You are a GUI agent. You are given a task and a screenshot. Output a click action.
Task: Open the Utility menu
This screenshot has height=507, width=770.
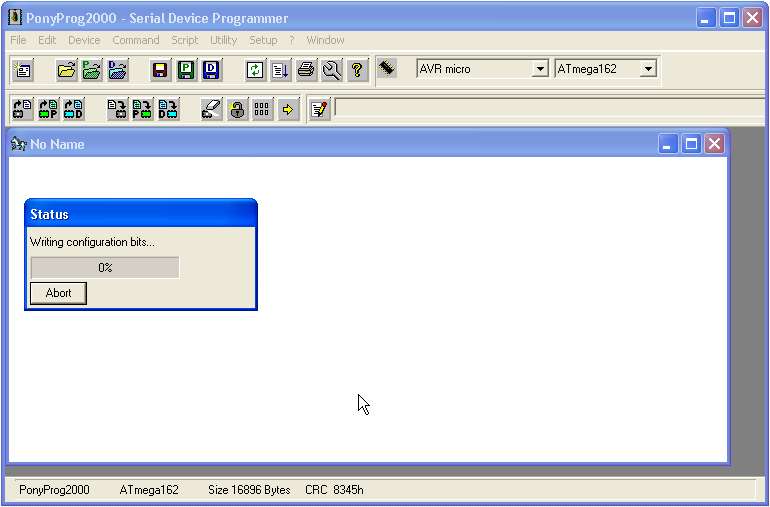[x=223, y=40]
